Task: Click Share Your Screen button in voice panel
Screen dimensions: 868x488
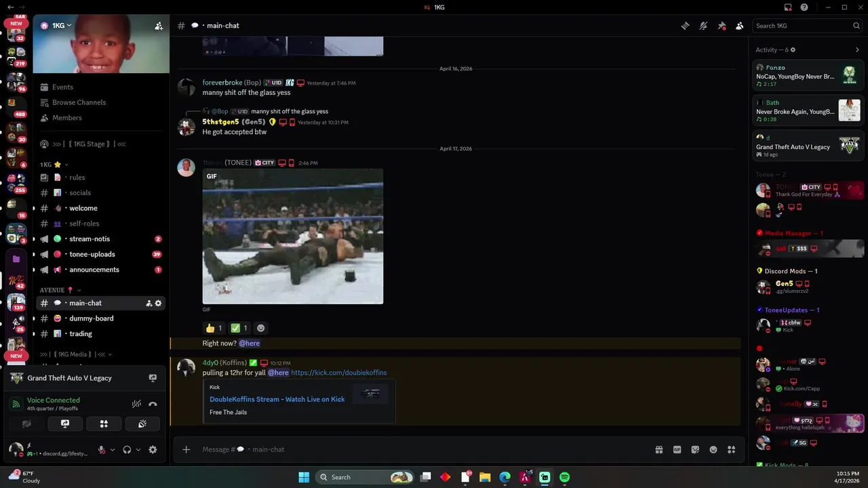Action: [x=65, y=424]
